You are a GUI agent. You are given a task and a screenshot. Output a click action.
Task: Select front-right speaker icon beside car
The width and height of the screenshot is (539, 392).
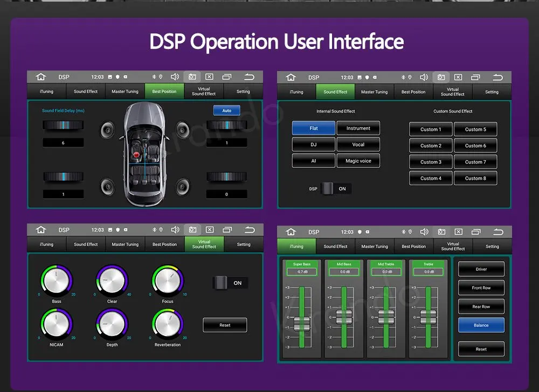coord(183,129)
